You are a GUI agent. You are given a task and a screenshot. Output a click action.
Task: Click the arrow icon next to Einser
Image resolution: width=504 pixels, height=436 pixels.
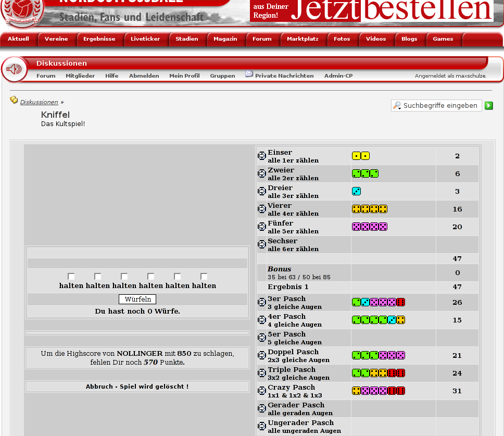(x=262, y=156)
